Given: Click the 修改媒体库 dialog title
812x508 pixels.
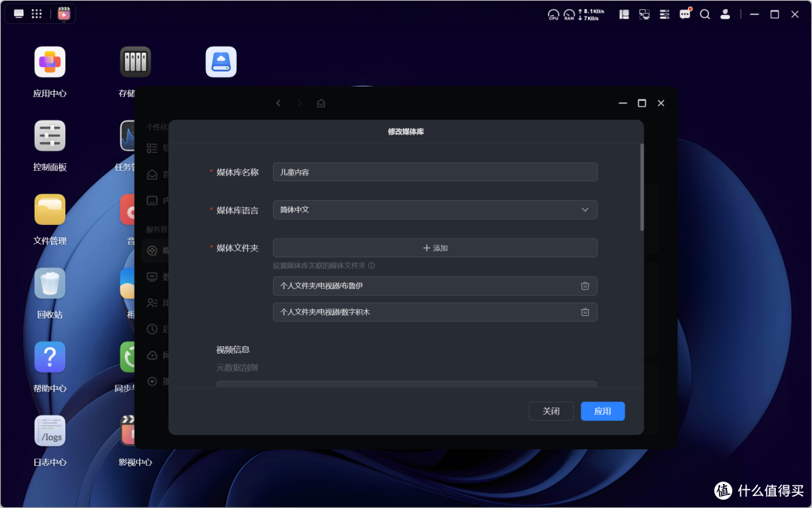Looking at the screenshot, I should (x=405, y=132).
